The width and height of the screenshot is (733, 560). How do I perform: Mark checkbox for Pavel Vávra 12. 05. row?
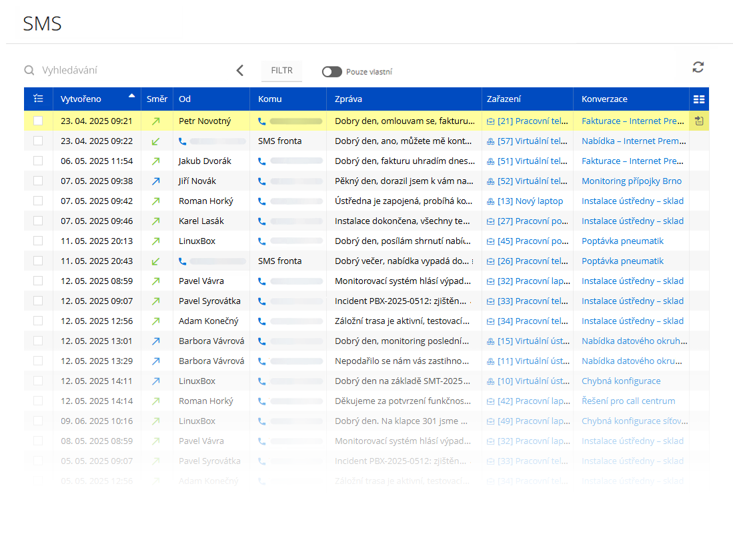click(38, 281)
